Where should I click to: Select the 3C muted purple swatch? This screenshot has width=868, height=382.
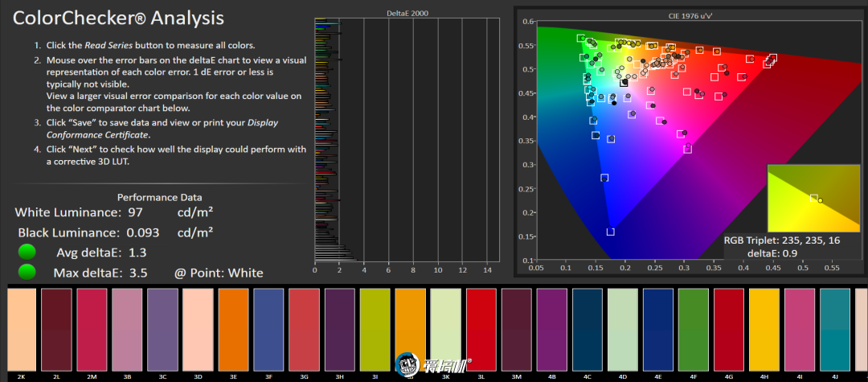pyautogui.click(x=162, y=330)
